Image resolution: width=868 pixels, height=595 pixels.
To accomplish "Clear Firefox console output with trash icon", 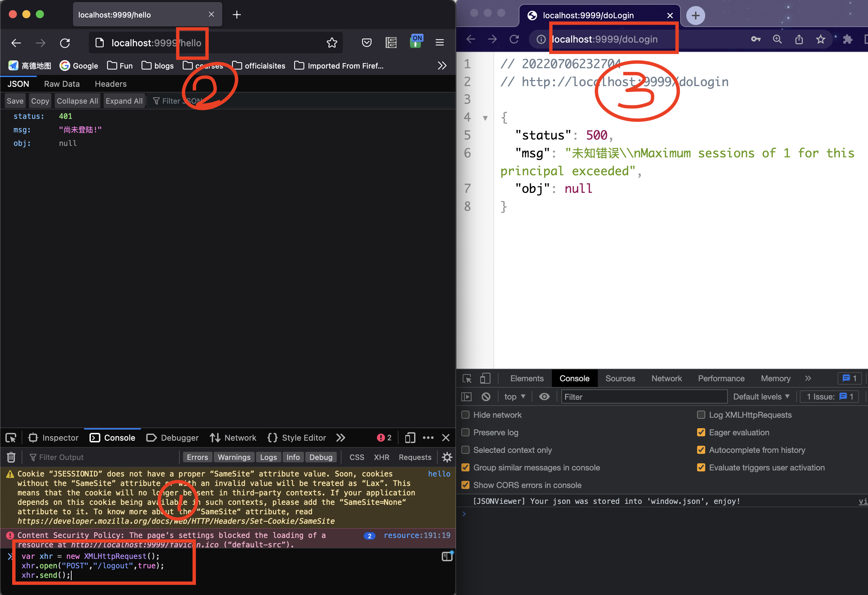I will (11, 457).
